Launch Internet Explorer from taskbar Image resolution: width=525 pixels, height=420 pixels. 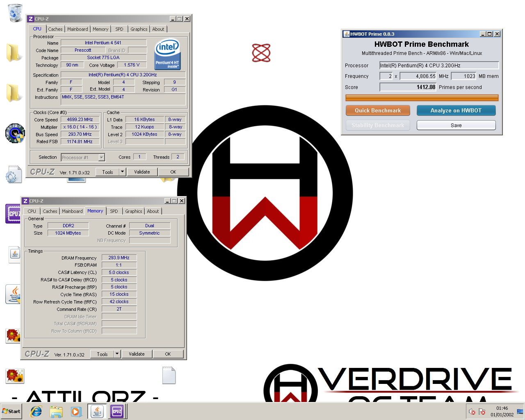click(36, 411)
